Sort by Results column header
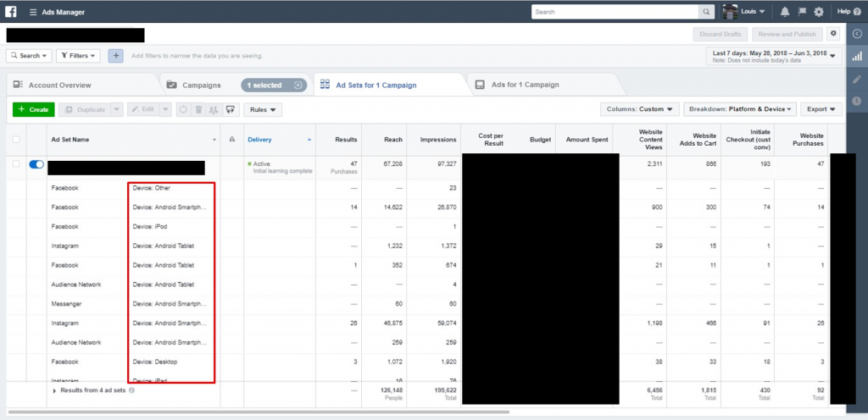The image size is (868, 420). click(x=346, y=140)
